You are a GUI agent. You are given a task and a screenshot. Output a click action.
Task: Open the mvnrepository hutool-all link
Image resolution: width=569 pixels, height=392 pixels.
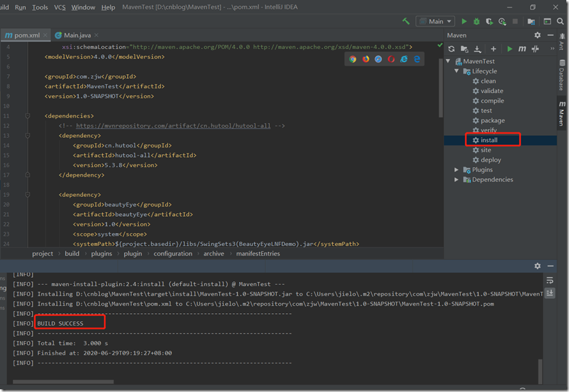173,126
